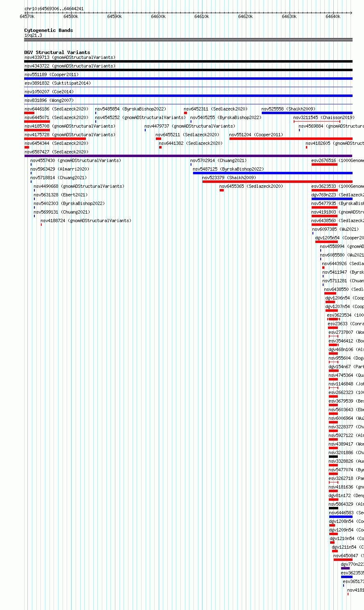Click the 64580k ruler tick label

[x=71, y=16]
